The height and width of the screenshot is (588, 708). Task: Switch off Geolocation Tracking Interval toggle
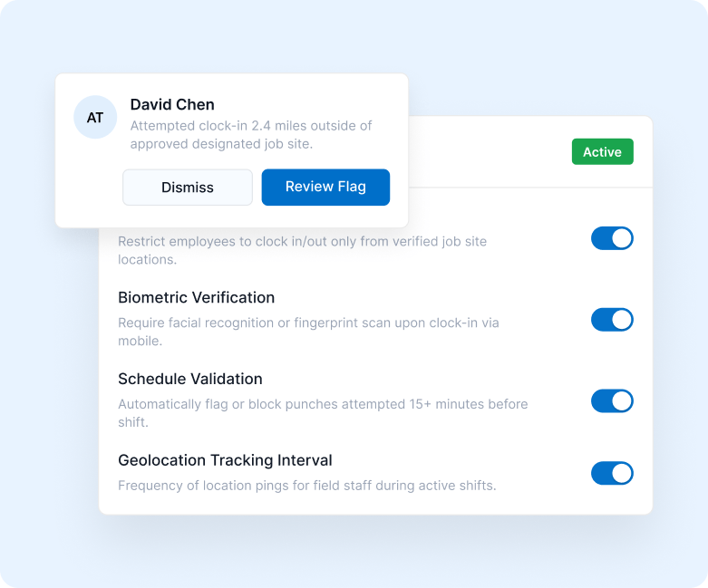(x=612, y=473)
